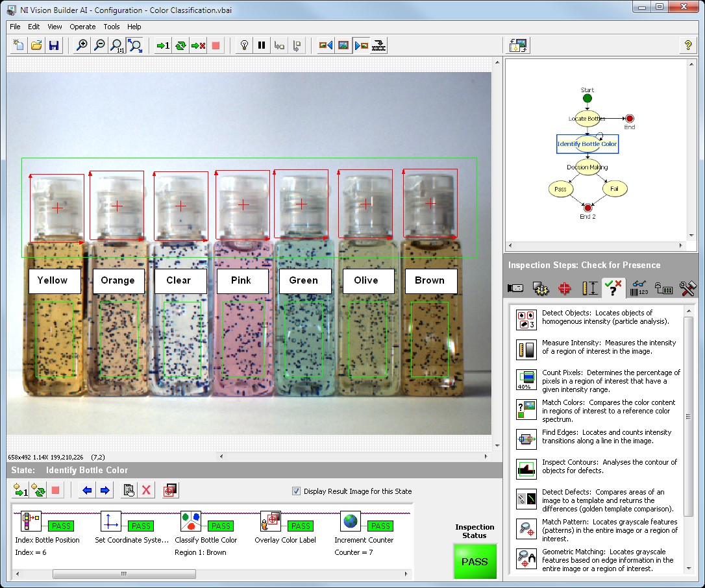Add the Count Pixels step
This screenshot has height=588, width=705.
pyautogui.click(x=598, y=380)
